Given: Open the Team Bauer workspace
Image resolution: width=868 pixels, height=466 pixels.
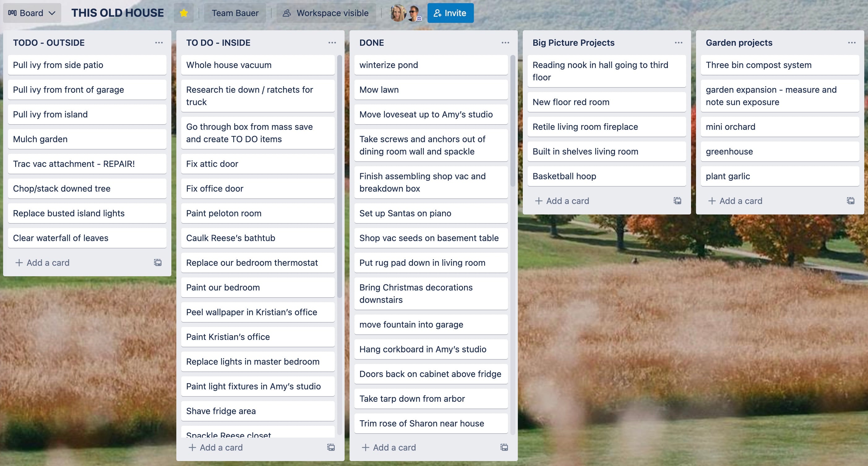Looking at the screenshot, I should coord(235,13).
